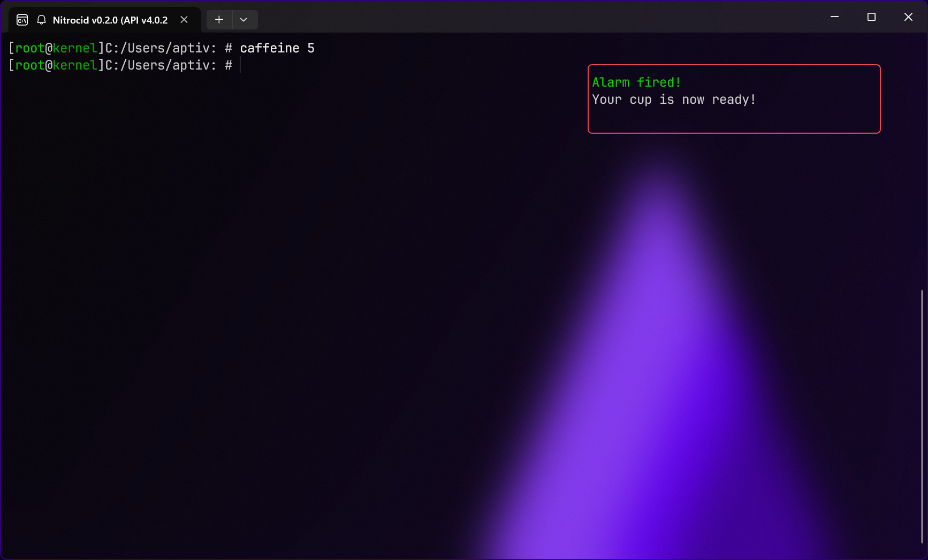The height and width of the screenshot is (560, 928).
Task: Click "kernel" hostname in the first prompt line
Action: (x=75, y=48)
